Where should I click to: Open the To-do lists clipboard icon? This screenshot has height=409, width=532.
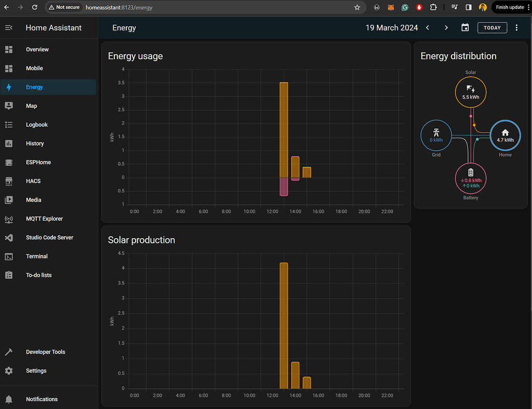pyautogui.click(x=9, y=275)
